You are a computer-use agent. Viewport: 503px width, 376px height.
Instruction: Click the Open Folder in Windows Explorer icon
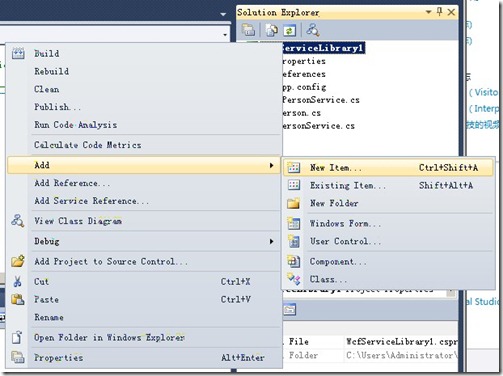click(17, 337)
